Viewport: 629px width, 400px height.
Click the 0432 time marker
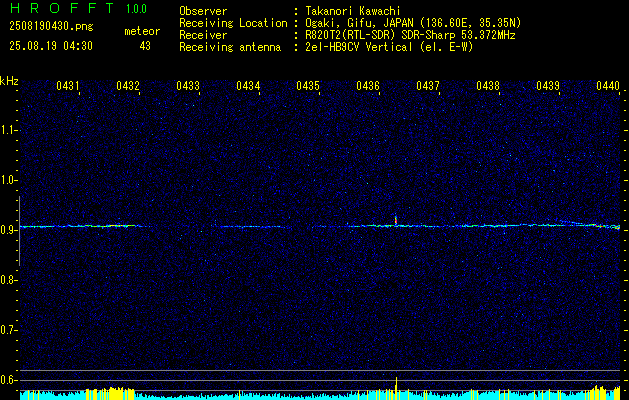pyautogui.click(x=128, y=85)
